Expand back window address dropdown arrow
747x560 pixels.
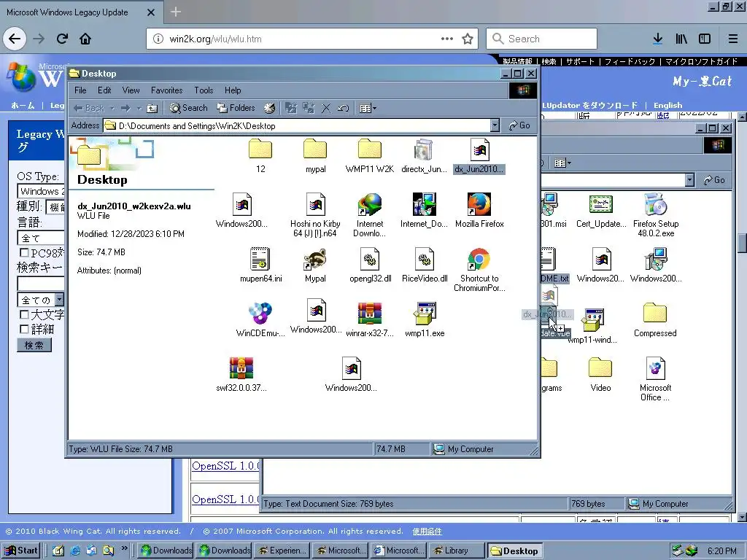[690, 180]
